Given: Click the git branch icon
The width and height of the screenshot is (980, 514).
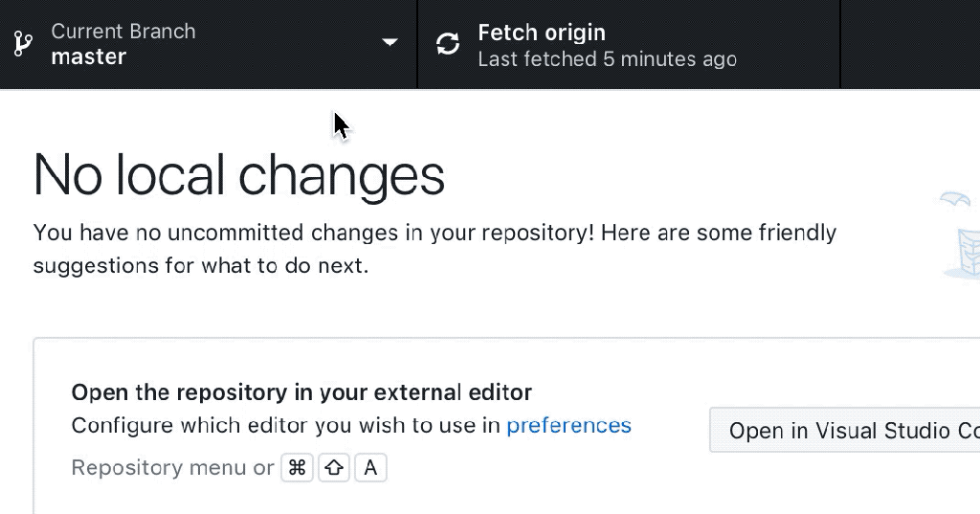Looking at the screenshot, I should click(x=23, y=44).
